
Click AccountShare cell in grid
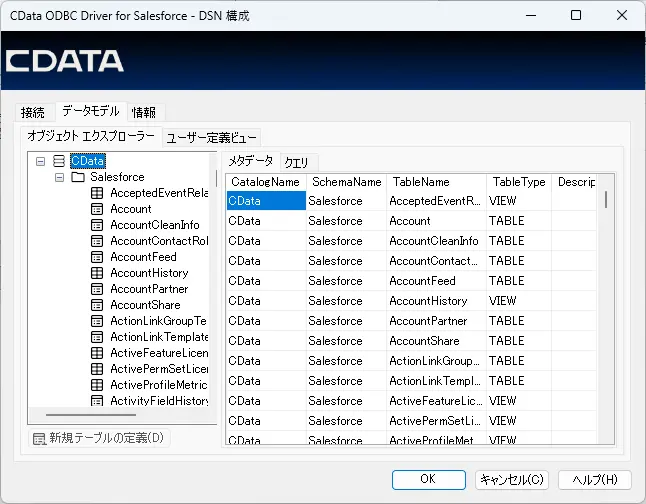click(x=436, y=341)
